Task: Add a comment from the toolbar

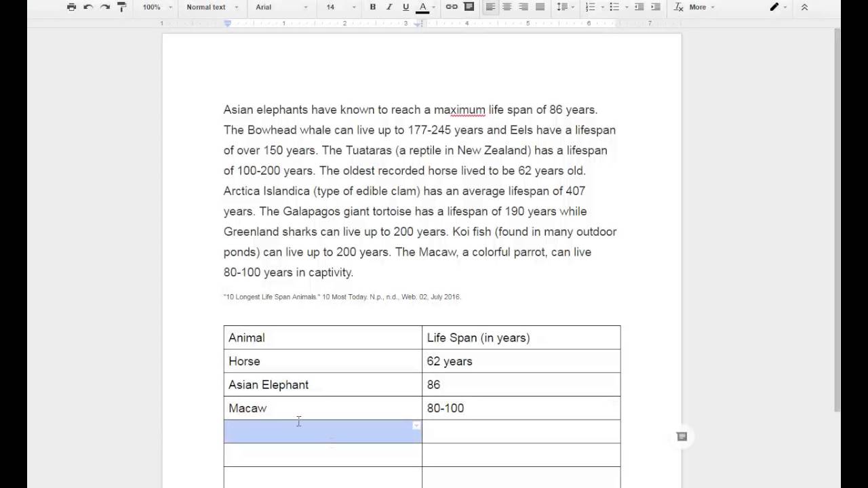Action: pyautogui.click(x=469, y=7)
